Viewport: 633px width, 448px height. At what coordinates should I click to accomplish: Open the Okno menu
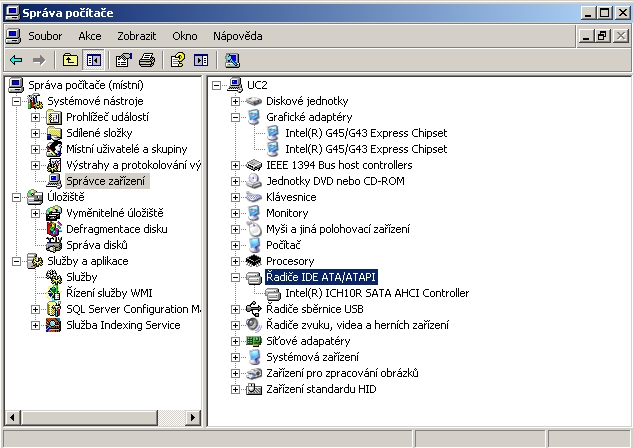184,36
